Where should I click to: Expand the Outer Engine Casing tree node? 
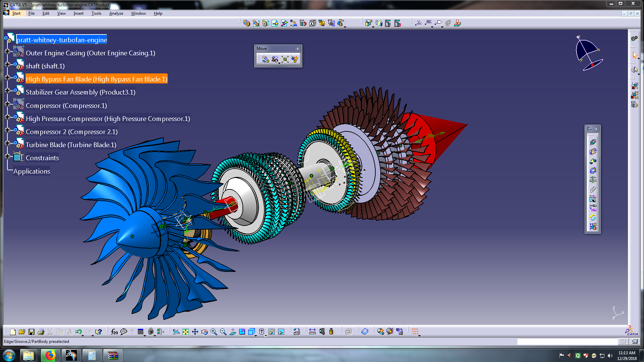coord(7,51)
